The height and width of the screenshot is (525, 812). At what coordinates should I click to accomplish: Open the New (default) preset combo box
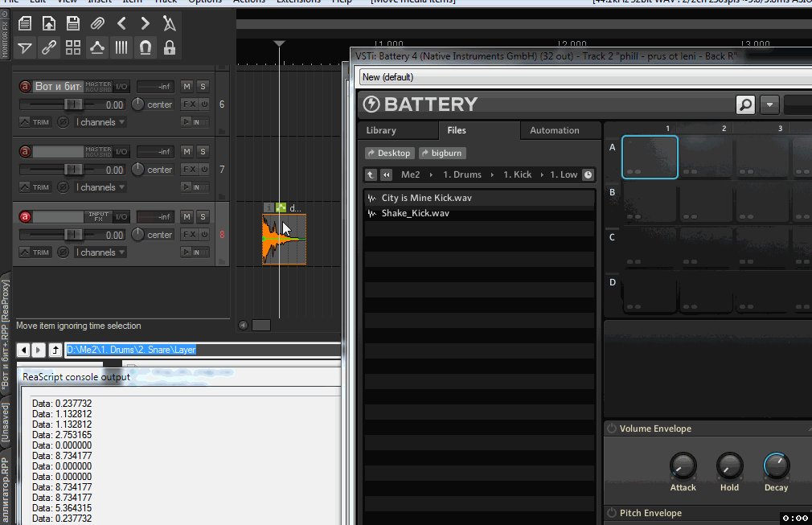click(586, 77)
